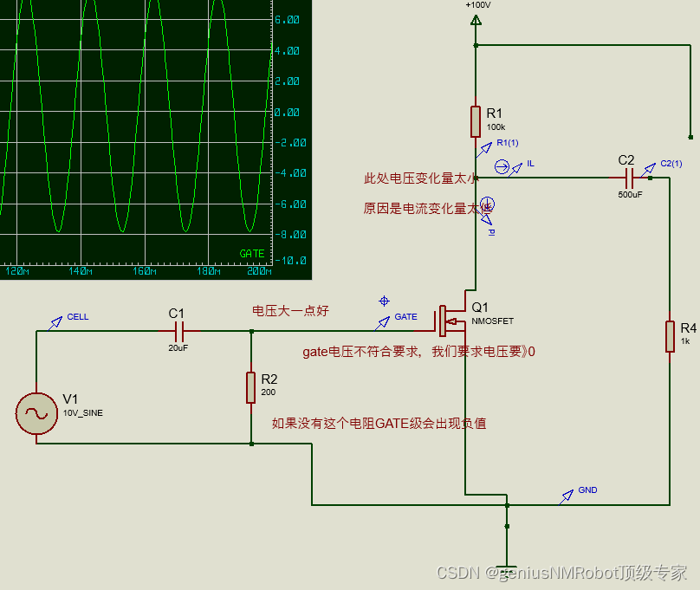700x590 pixels.
Task: Select the R1 resistor symbol
Action: pyautogui.click(x=476, y=121)
